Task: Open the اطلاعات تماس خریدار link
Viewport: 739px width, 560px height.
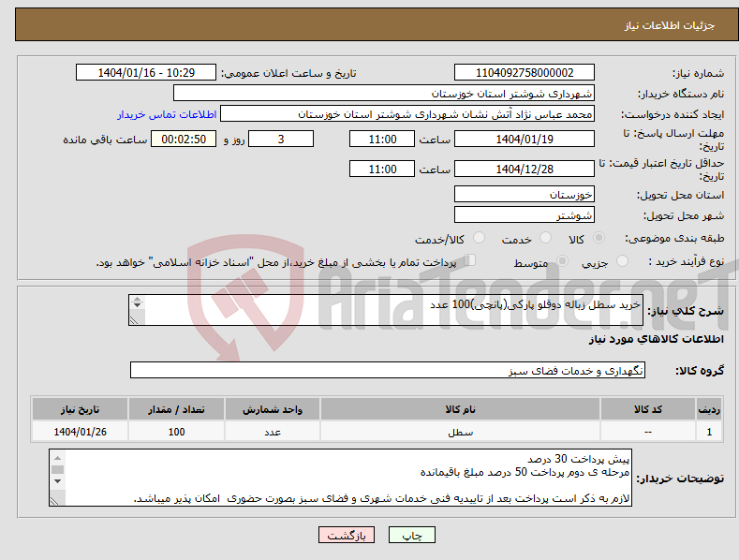Action: click(167, 114)
